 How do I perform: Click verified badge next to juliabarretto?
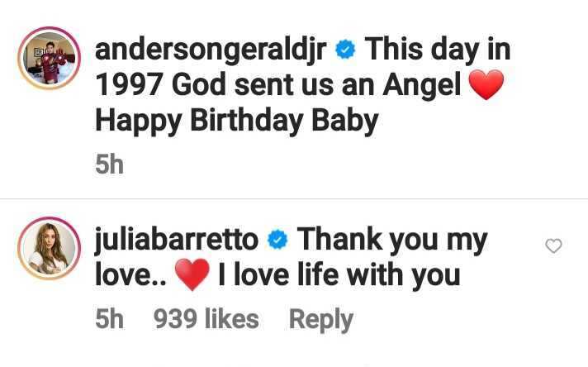[277, 240]
